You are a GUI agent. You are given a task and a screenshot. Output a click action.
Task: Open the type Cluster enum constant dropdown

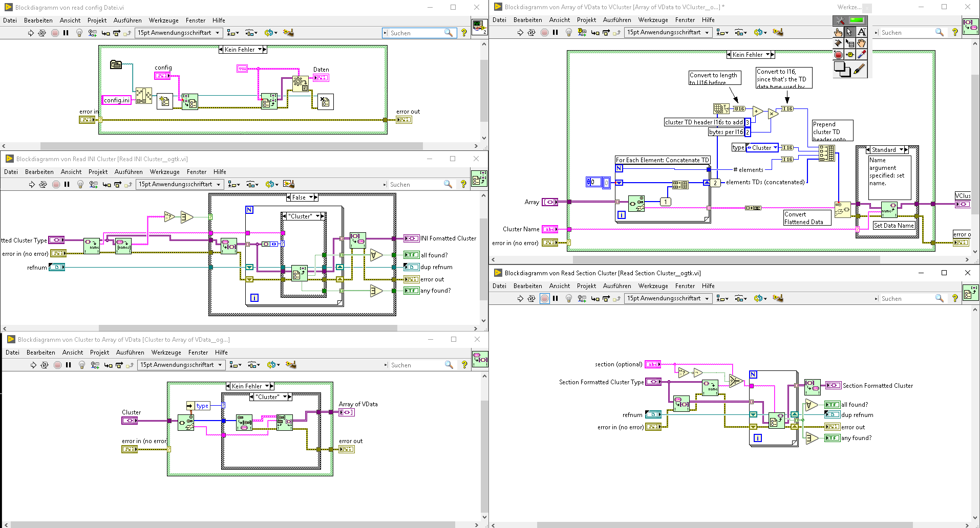[775, 148]
